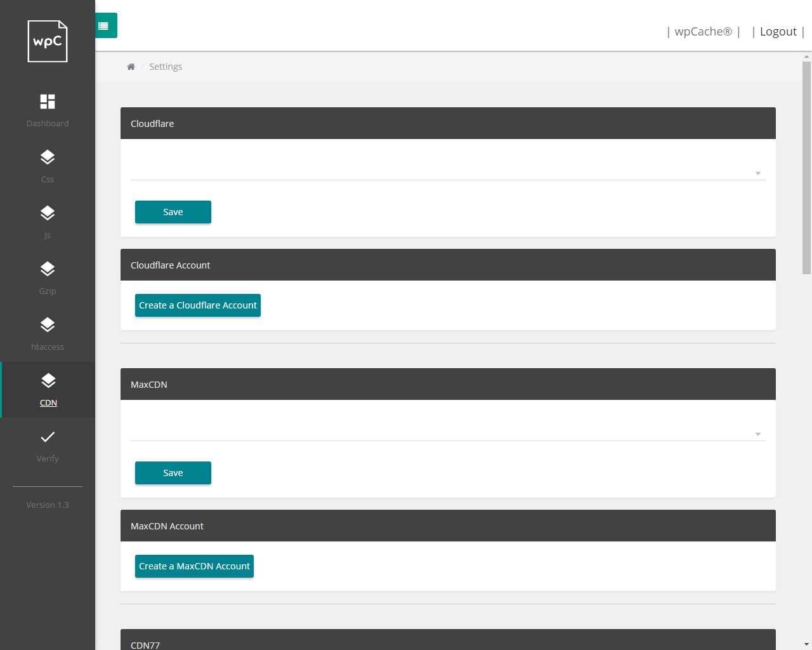Image resolution: width=812 pixels, height=650 pixels.
Task: Click the wpCache® link in header
Action: point(703,32)
